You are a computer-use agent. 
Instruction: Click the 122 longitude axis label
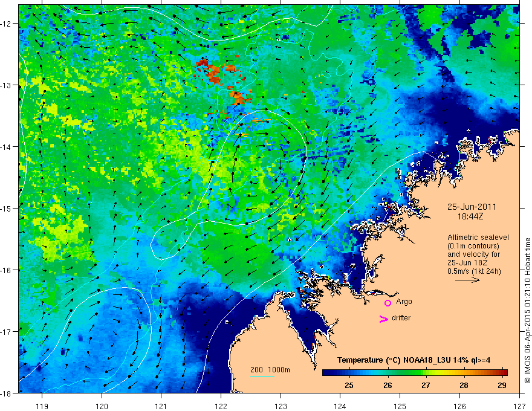coord(221,406)
